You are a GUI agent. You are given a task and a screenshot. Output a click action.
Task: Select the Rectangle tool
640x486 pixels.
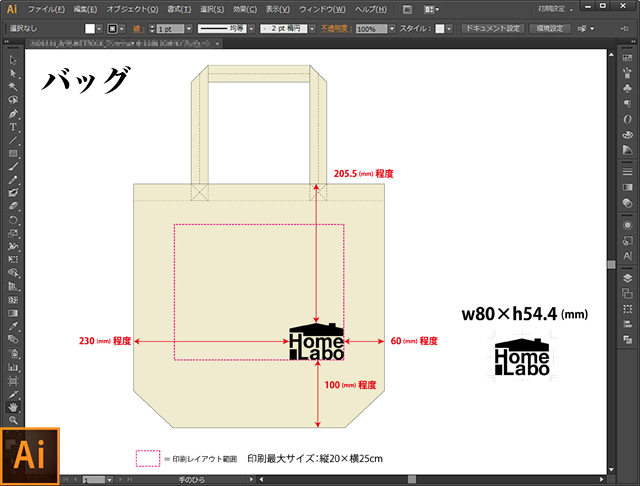13,153
